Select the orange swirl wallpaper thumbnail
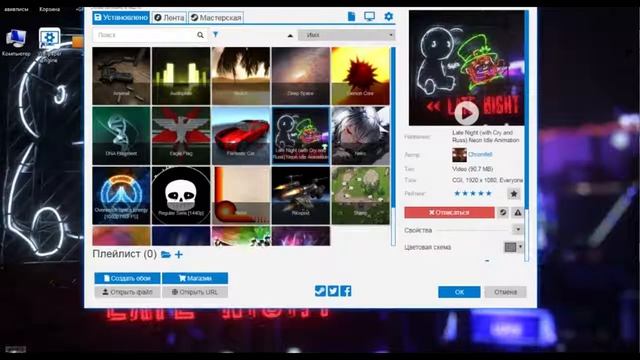Image resolution: width=640 pixels, height=360 pixels. click(x=241, y=196)
